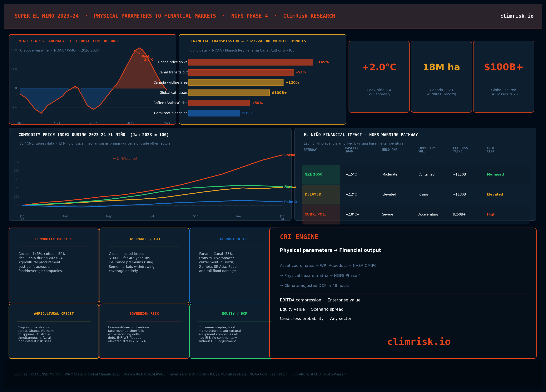
Task: Select the Canal transits cut bar
Action: click(241, 72)
